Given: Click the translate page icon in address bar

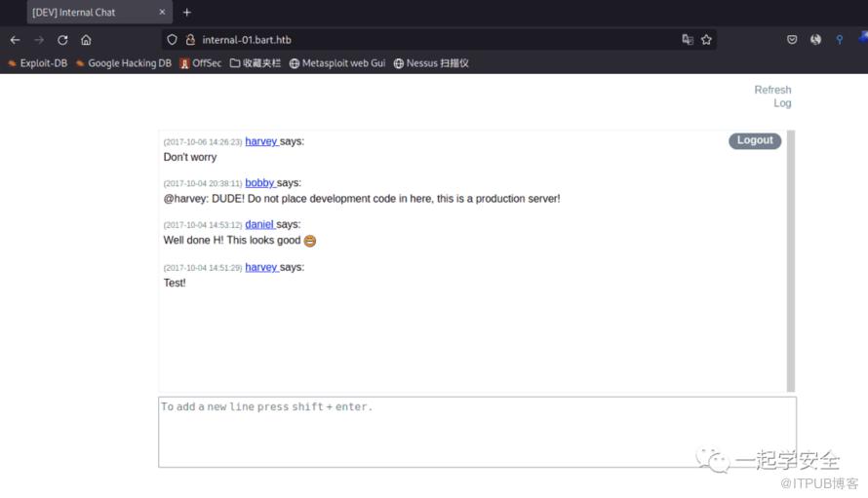Looking at the screenshot, I should click(x=688, y=40).
